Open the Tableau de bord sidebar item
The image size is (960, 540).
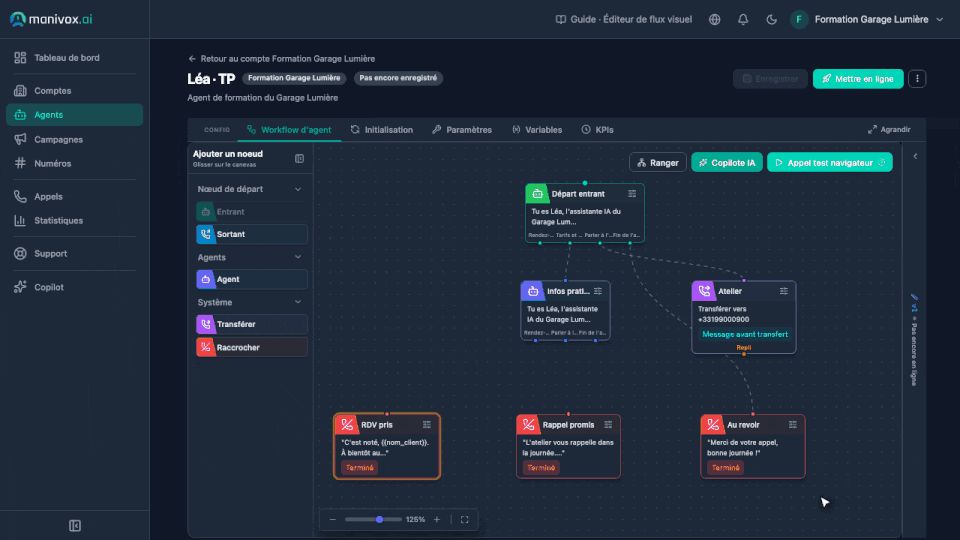click(74, 58)
